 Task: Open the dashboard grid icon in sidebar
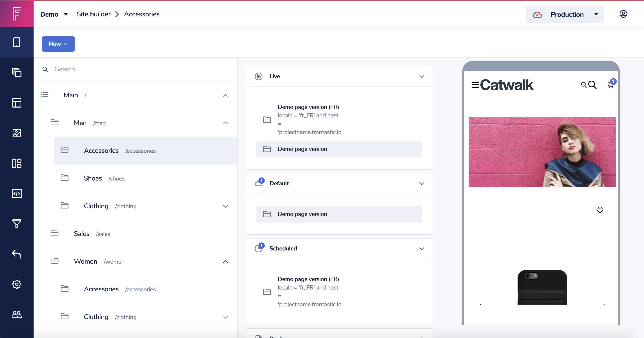pos(17,163)
